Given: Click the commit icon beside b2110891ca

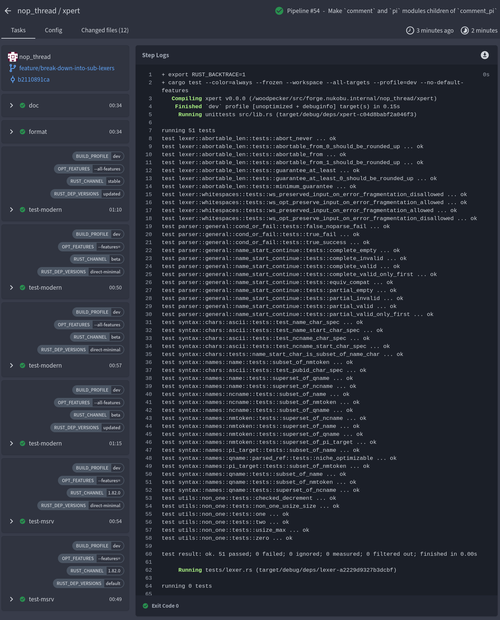Looking at the screenshot, I should (x=13, y=79).
